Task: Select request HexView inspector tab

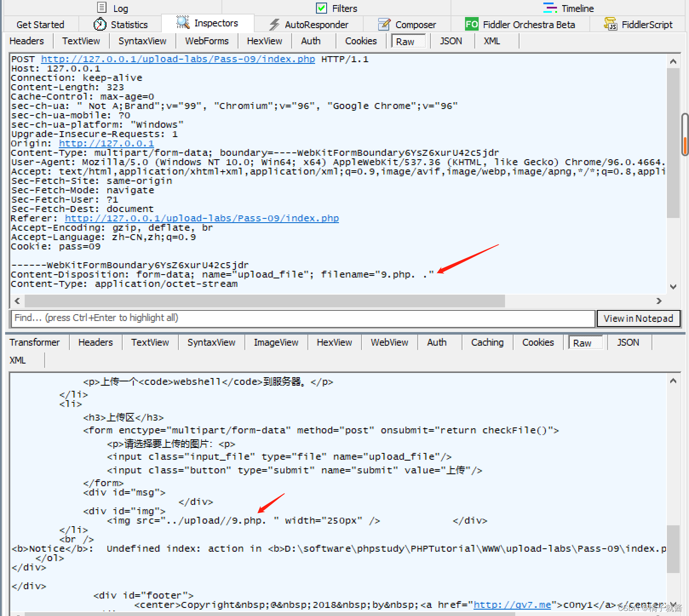Action: point(264,41)
